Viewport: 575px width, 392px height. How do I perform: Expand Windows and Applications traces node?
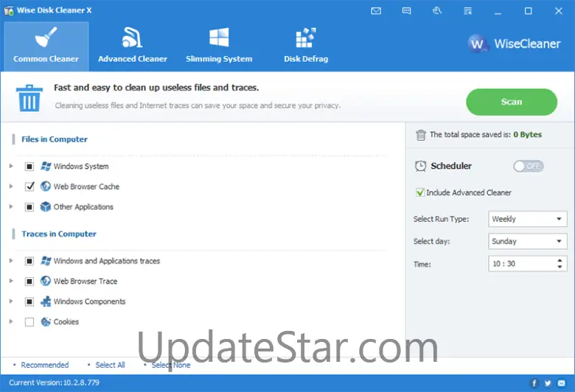coord(11,261)
